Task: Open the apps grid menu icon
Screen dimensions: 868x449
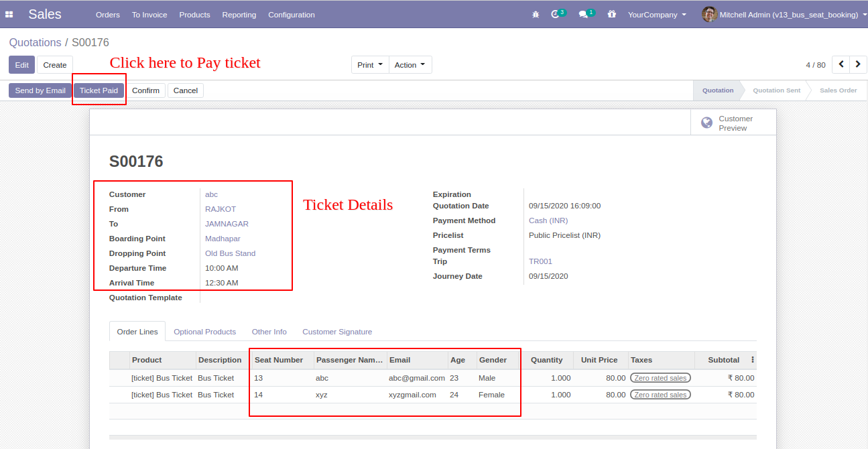Action: coord(9,14)
